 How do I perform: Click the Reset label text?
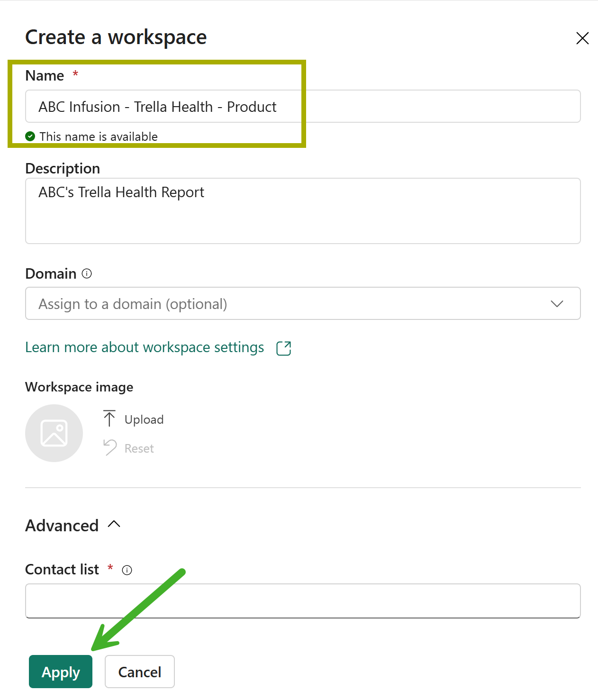[x=139, y=448]
